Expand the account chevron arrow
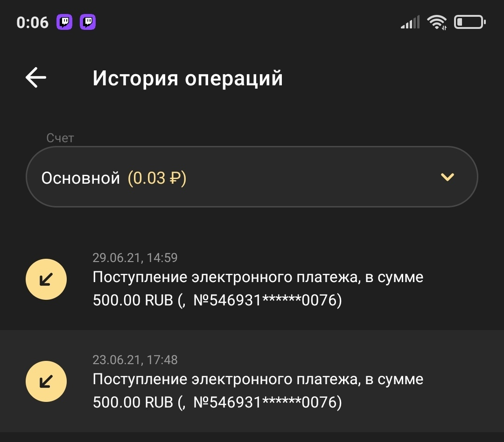Image resolution: width=504 pixels, height=442 pixels. coord(447,177)
